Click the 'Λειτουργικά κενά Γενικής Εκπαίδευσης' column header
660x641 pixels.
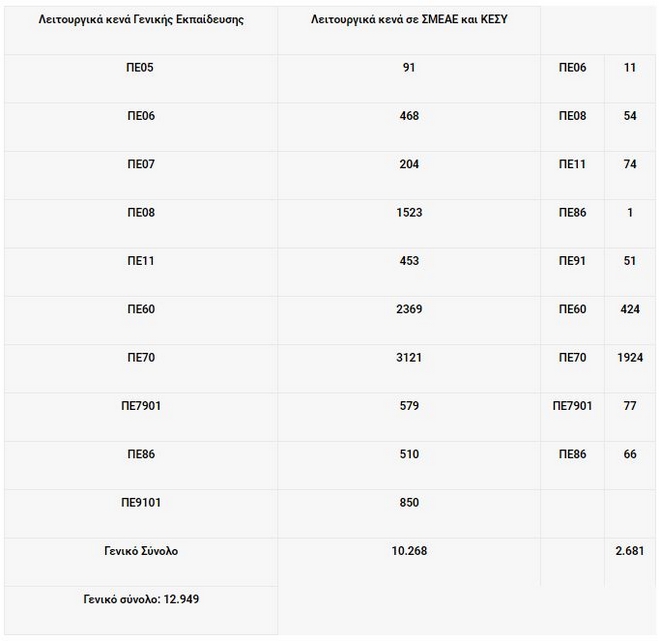pyautogui.click(x=141, y=19)
